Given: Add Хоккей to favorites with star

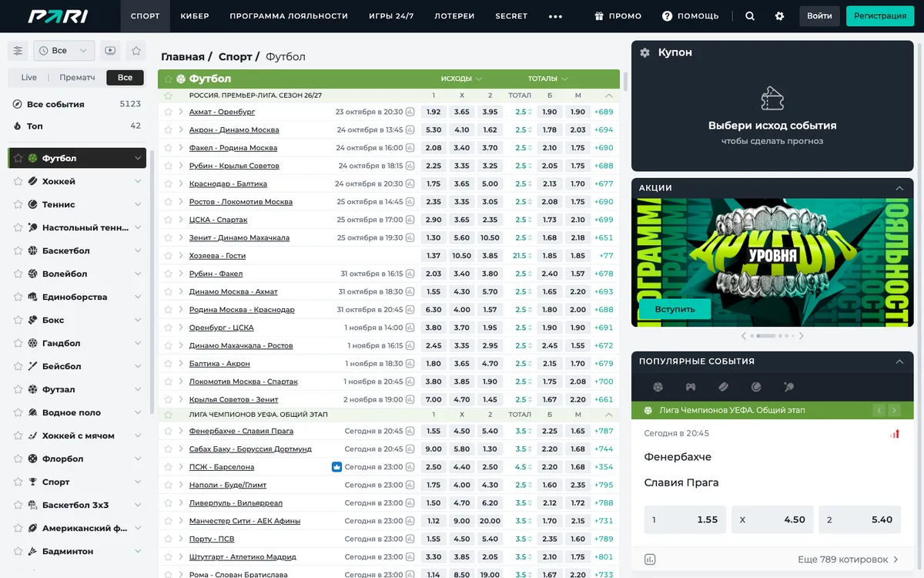Looking at the screenshot, I should [x=18, y=181].
